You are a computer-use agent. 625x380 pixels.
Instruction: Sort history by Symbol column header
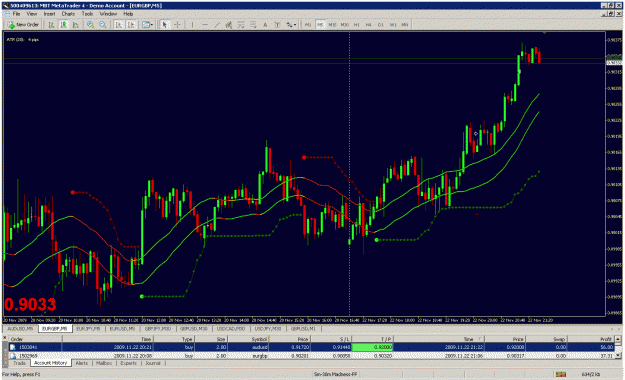point(248,339)
